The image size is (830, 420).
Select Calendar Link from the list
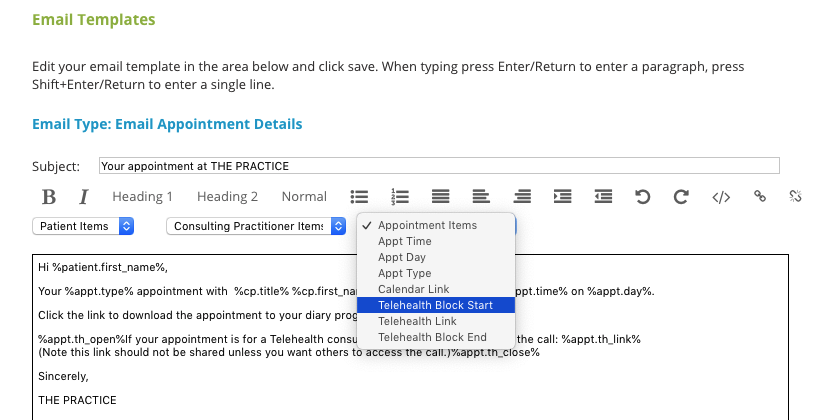pyautogui.click(x=436, y=289)
